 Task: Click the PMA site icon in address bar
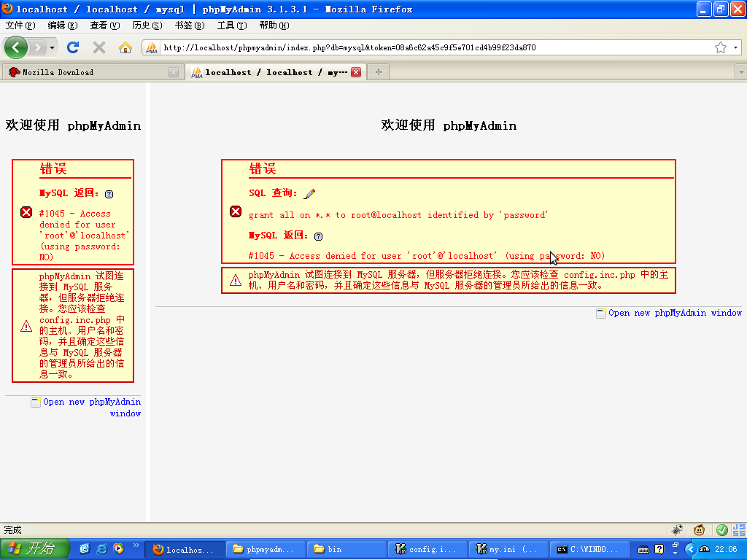tap(152, 47)
